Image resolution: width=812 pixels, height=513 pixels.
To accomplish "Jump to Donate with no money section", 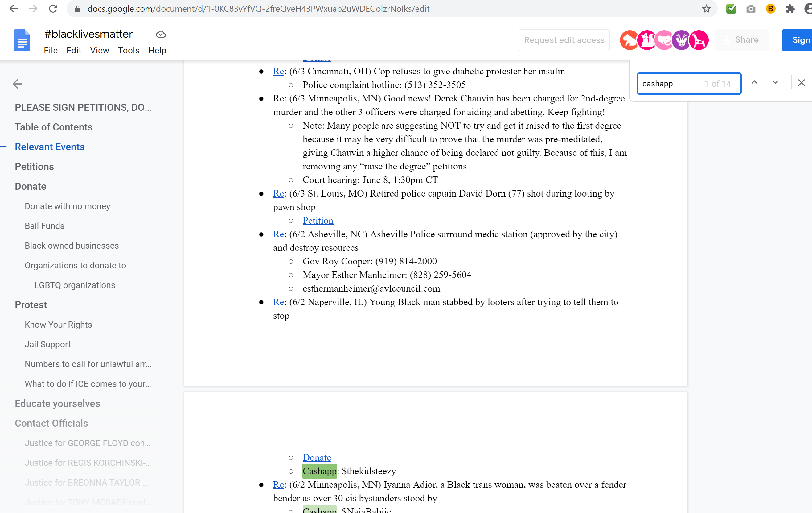I will pyautogui.click(x=68, y=206).
